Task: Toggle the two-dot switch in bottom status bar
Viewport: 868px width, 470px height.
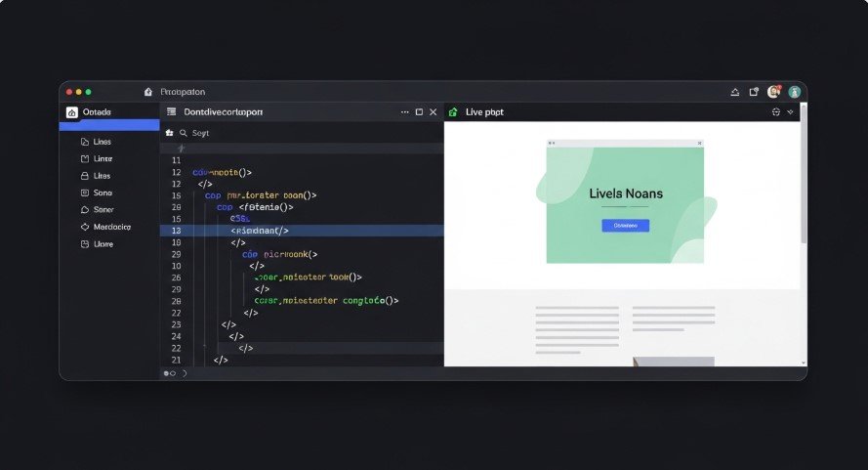Action: (169, 373)
